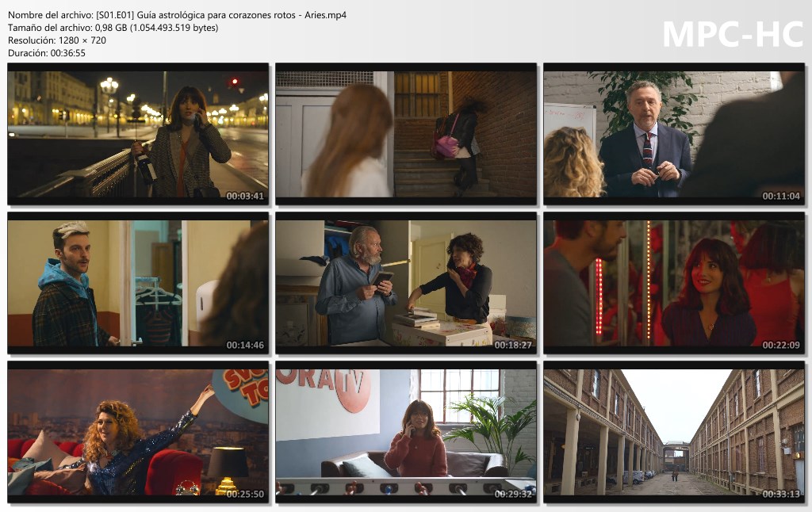Viewport: 812px width, 512px height.
Task: Click the 00:11:04 timestamp label
Action: pyautogui.click(x=781, y=197)
